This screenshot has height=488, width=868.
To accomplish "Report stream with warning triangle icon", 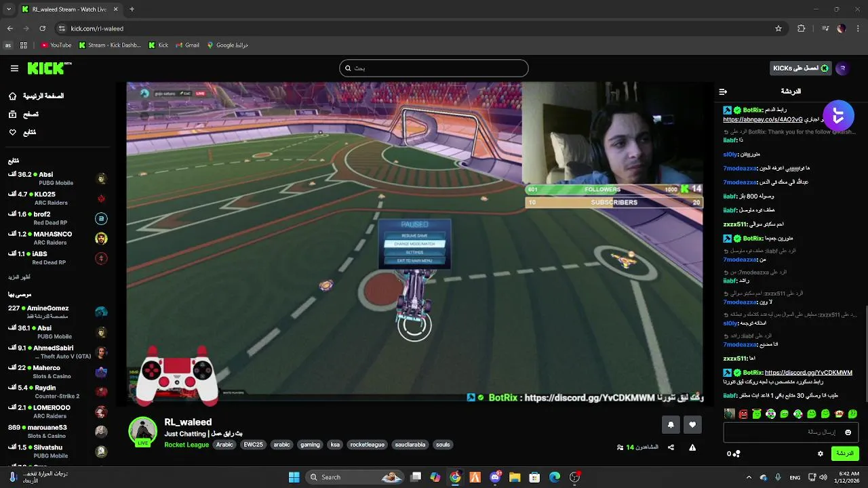I will (x=692, y=447).
